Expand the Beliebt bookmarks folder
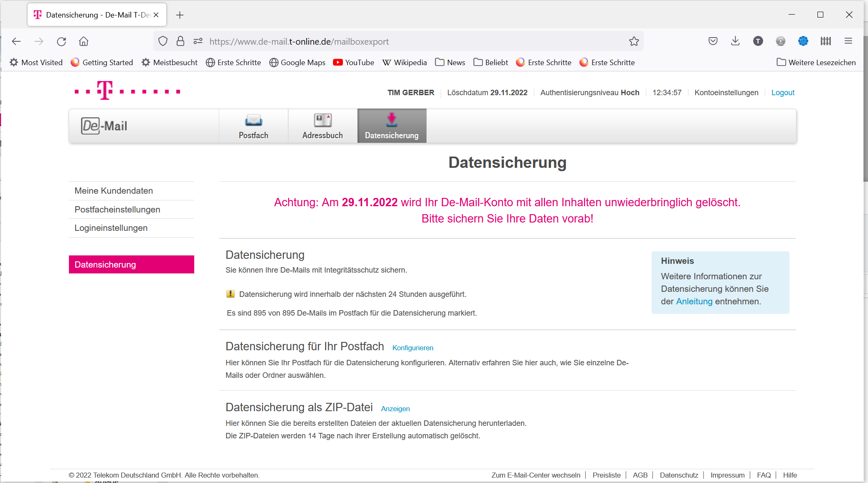The width and height of the screenshot is (868, 483). click(x=491, y=62)
